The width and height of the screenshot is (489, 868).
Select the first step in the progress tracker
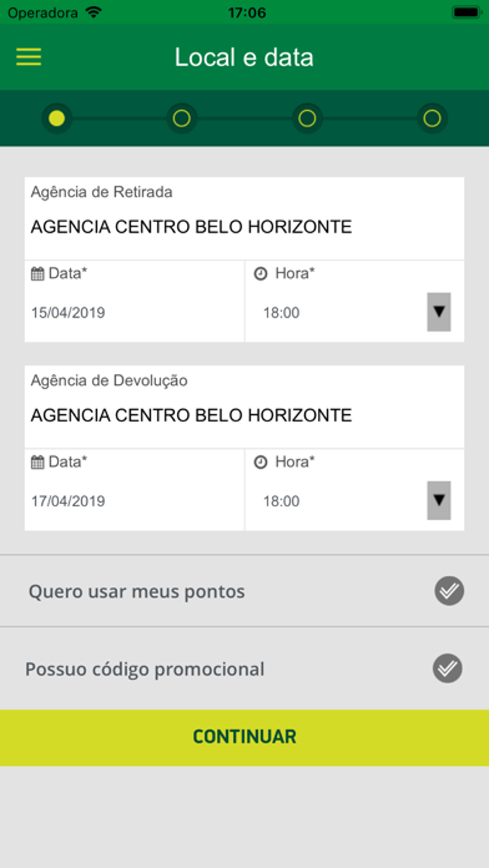[58, 118]
